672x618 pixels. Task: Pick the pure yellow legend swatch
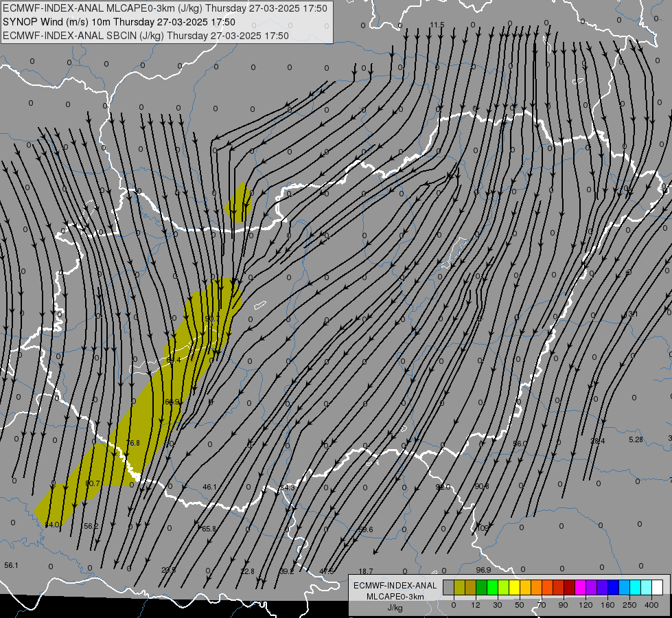point(515,588)
